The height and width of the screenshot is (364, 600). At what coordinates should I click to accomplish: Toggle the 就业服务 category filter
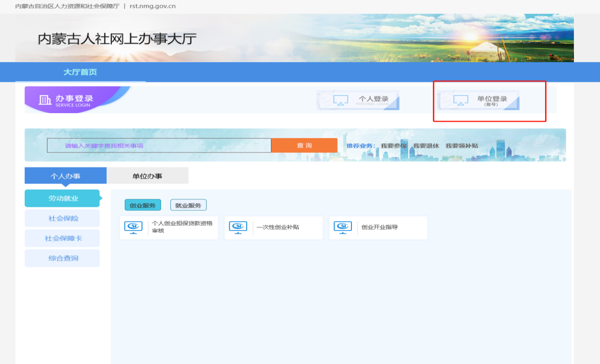[188, 205]
